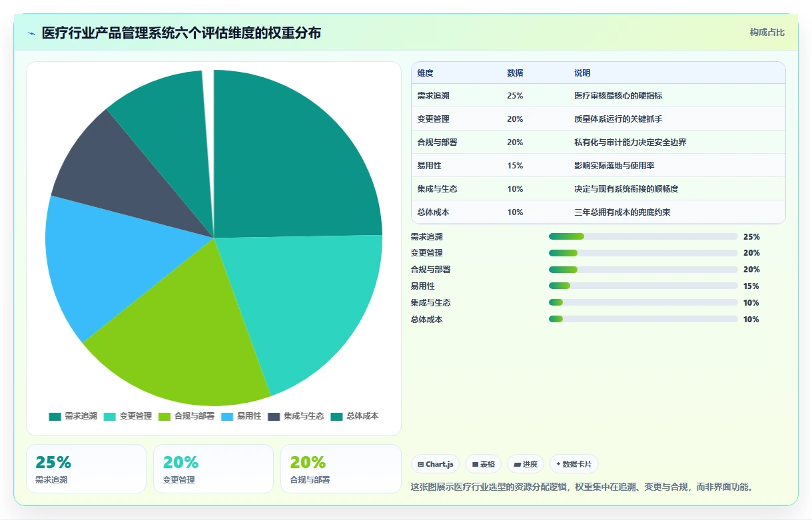The height and width of the screenshot is (520, 812).
Task: Click the 进度 tag chip
Action: click(x=526, y=464)
